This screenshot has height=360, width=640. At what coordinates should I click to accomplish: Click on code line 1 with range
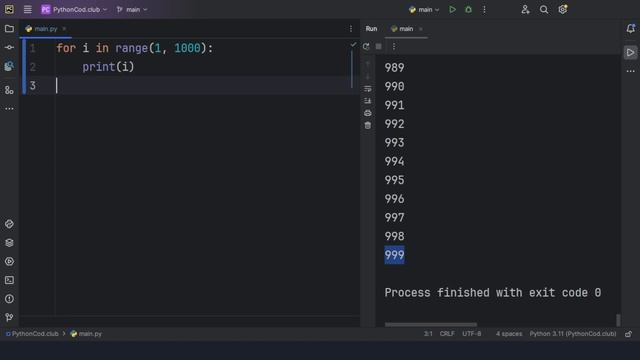[x=135, y=48]
